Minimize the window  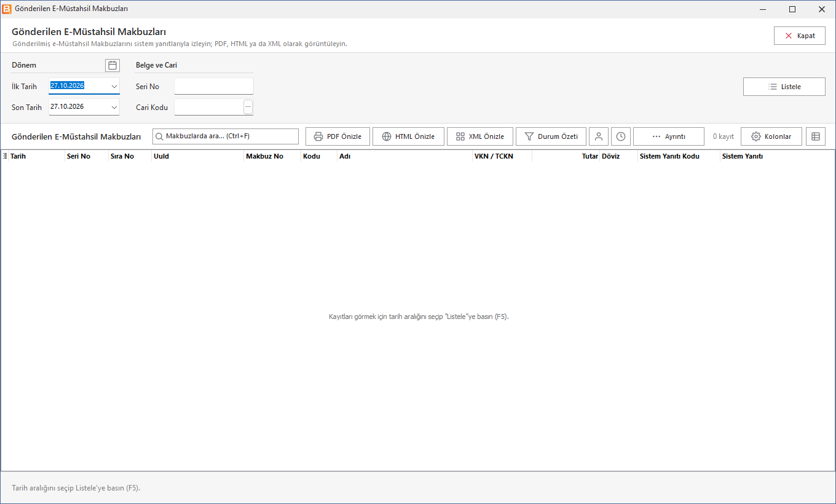(x=763, y=9)
